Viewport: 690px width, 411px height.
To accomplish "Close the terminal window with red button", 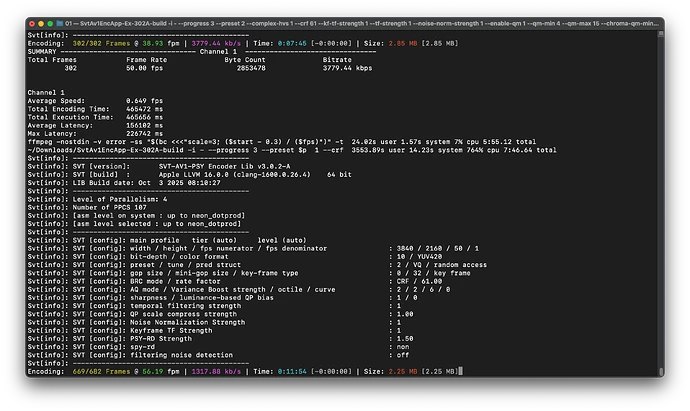I will 32,24.
